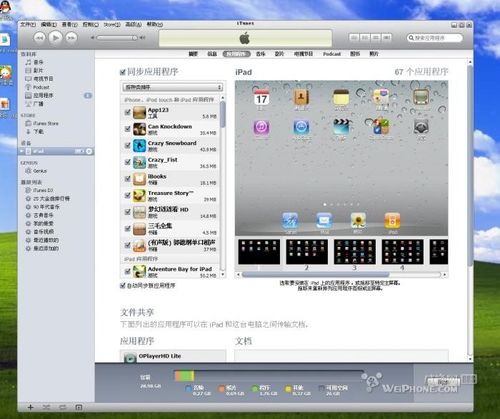Click the Previous track button

coord(39,38)
